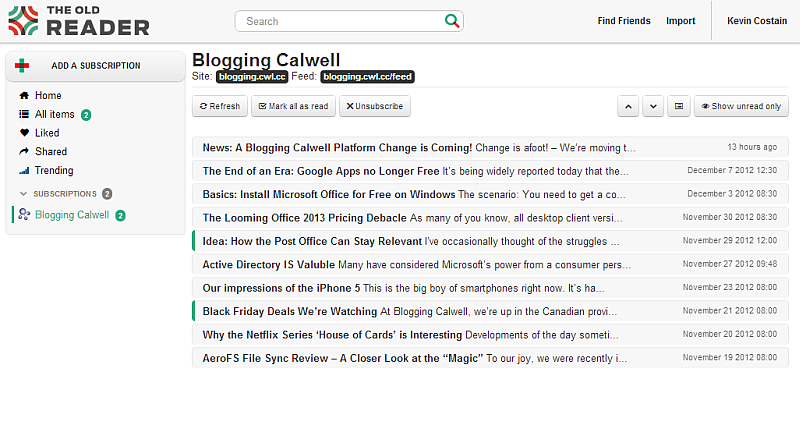This screenshot has height=425, width=800.
Task: Mark all as read
Action: [292, 106]
